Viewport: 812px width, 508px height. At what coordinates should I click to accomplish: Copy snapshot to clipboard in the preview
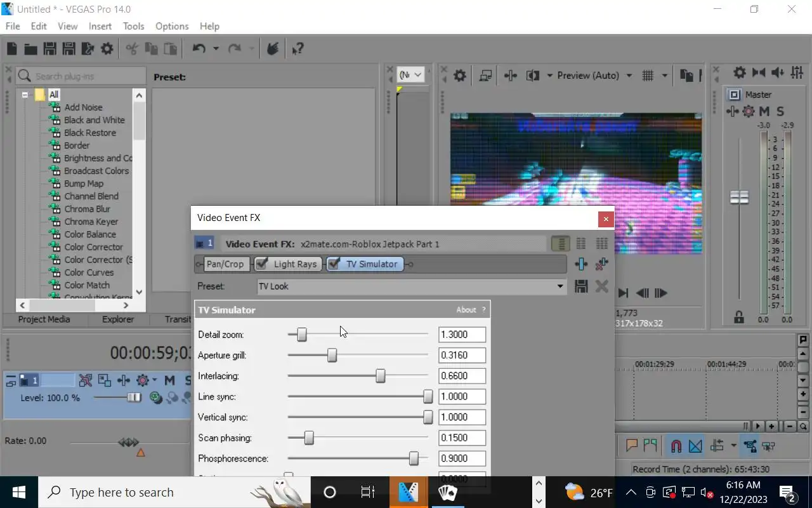coord(686,76)
